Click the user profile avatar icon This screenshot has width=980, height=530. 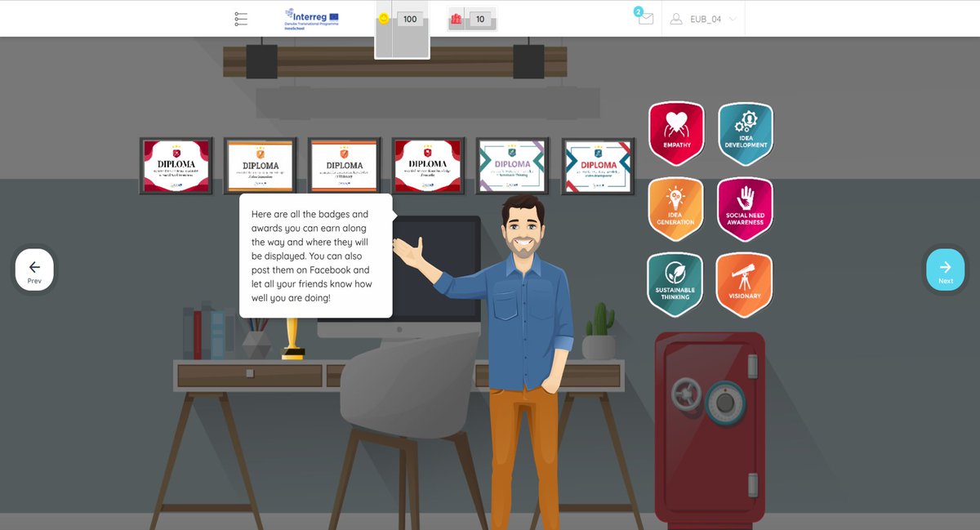tap(676, 19)
